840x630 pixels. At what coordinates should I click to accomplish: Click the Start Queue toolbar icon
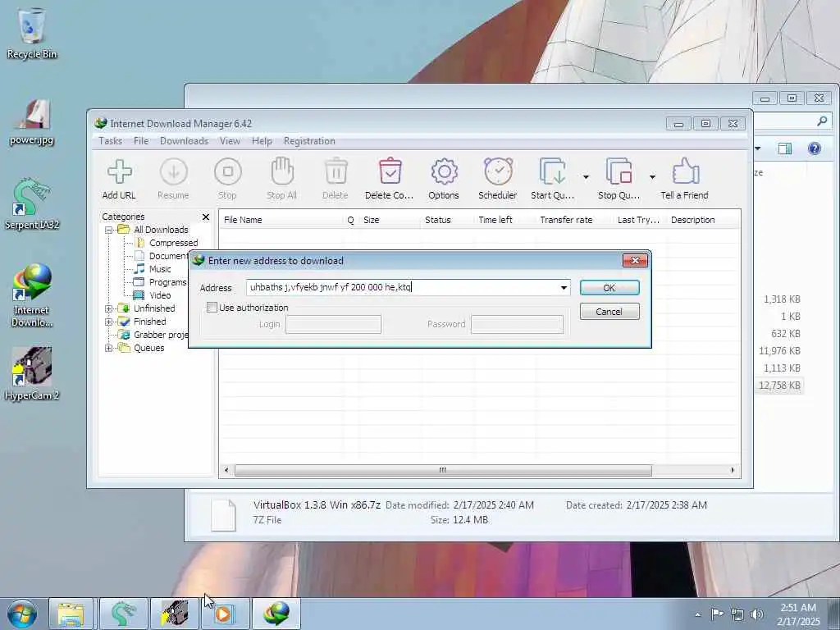[552, 172]
